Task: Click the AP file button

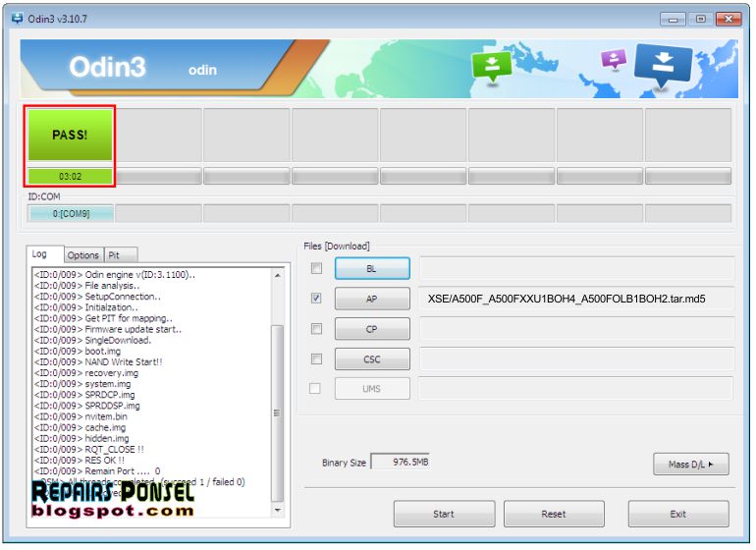Action: click(372, 299)
